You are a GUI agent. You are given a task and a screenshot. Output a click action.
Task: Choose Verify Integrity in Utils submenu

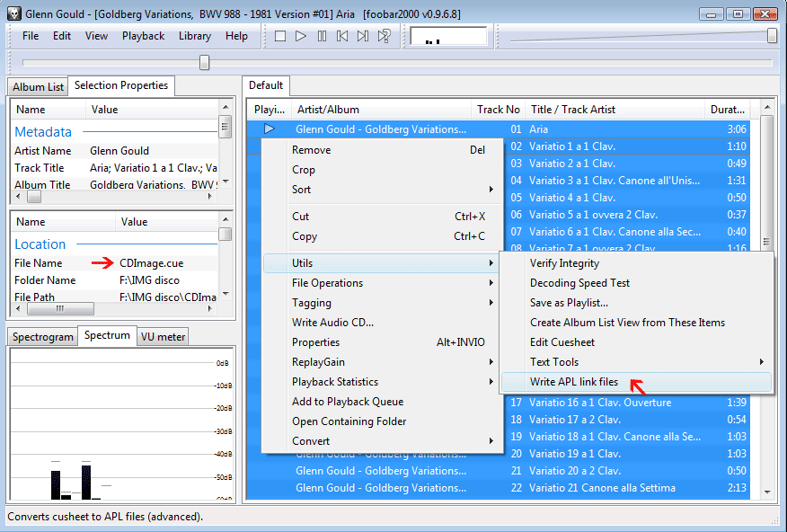tap(636, 263)
